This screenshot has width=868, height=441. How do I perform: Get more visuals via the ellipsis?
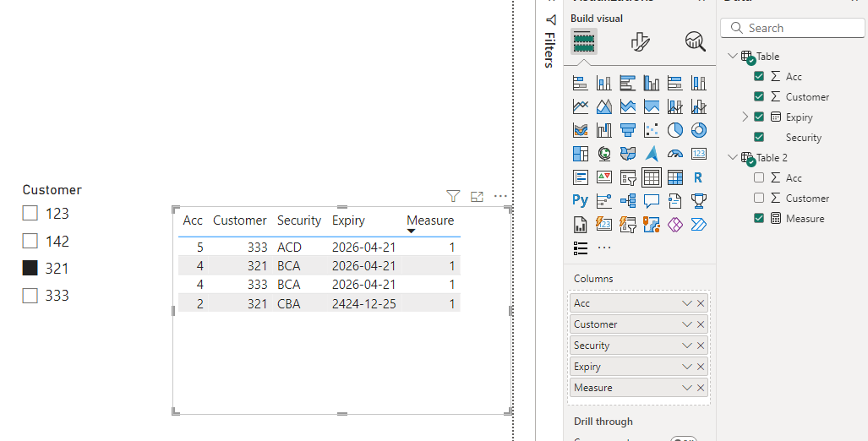pyautogui.click(x=604, y=248)
